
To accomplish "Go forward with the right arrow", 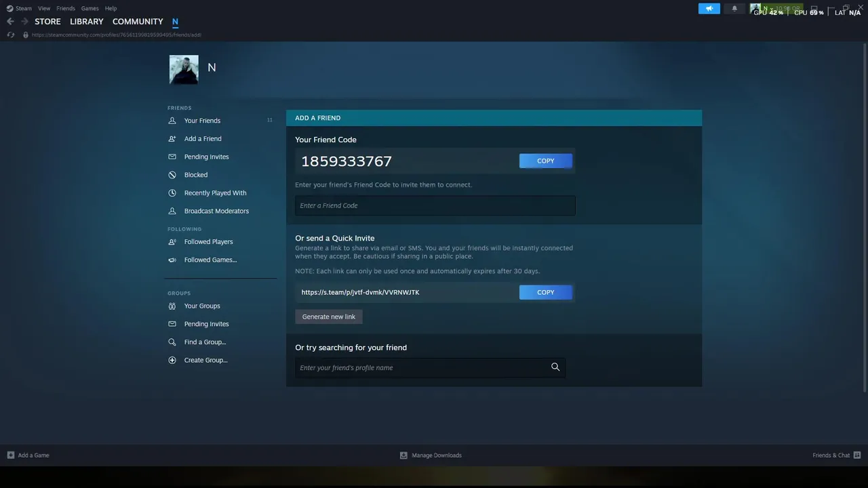I will point(24,22).
